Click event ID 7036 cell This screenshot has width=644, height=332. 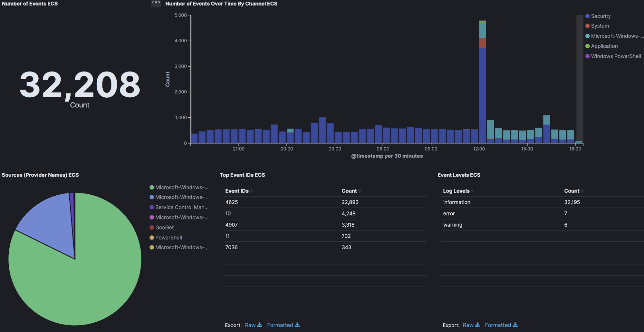coord(232,247)
